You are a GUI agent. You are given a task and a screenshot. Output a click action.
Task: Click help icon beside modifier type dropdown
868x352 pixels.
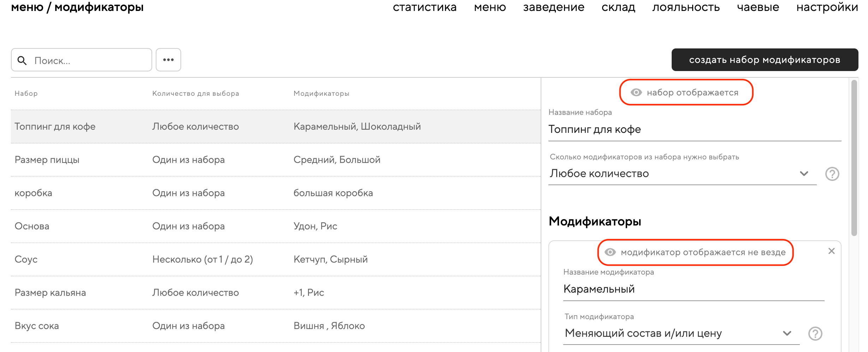815,334
